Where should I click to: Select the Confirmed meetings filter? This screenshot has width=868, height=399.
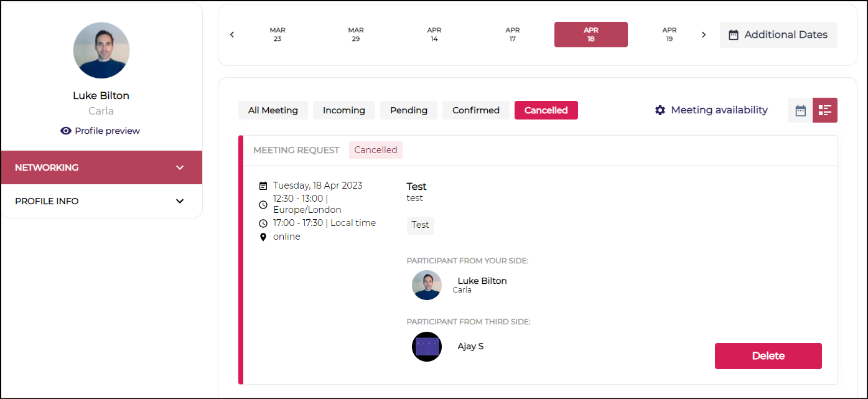pos(476,110)
